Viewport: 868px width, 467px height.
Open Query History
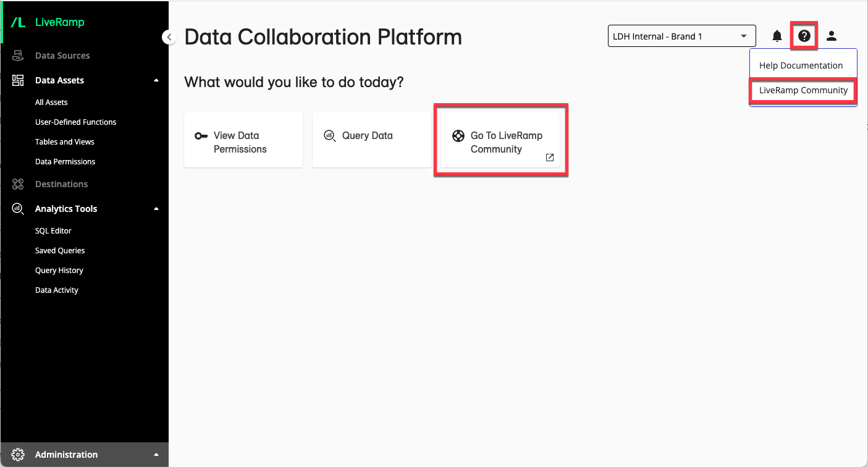click(59, 271)
